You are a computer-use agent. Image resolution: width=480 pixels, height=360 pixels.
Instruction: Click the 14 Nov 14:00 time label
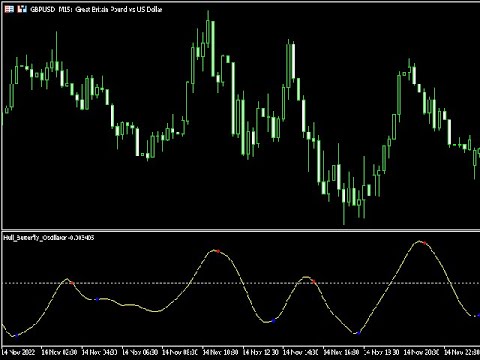[301, 352]
